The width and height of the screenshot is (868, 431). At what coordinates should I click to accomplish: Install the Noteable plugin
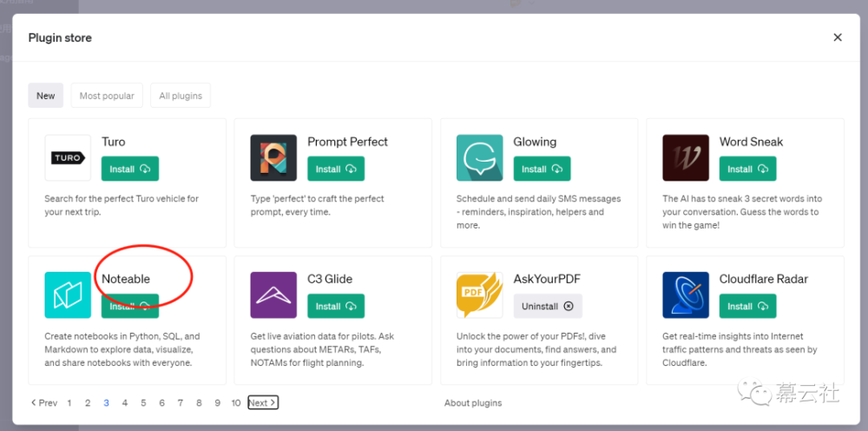pyautogui.click(x=130, y=306)
